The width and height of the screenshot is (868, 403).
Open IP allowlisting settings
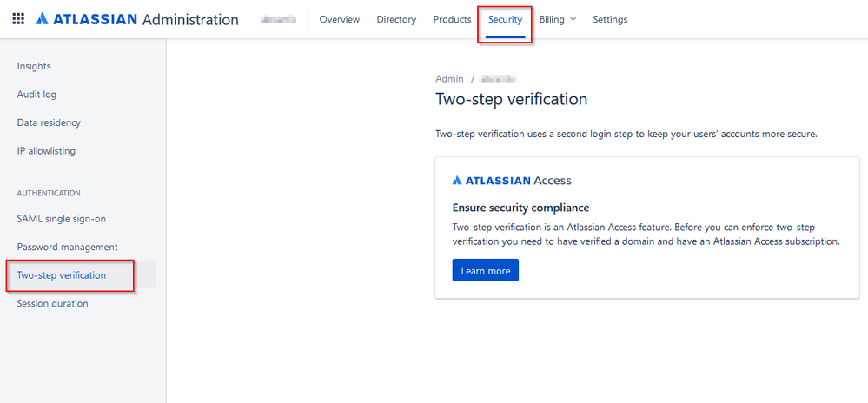pyautogui.click(x=47, y=151)
